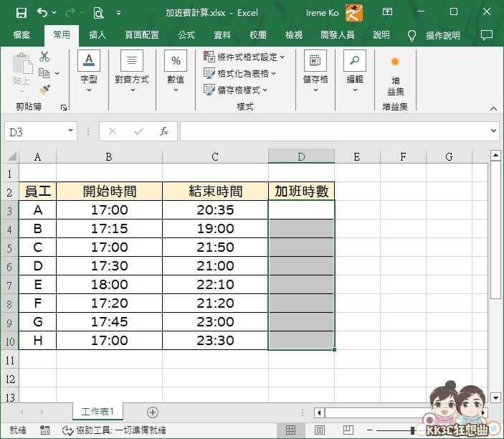504x439 pixels.
Task: Click cell containing 20:35
Action: 215,210
